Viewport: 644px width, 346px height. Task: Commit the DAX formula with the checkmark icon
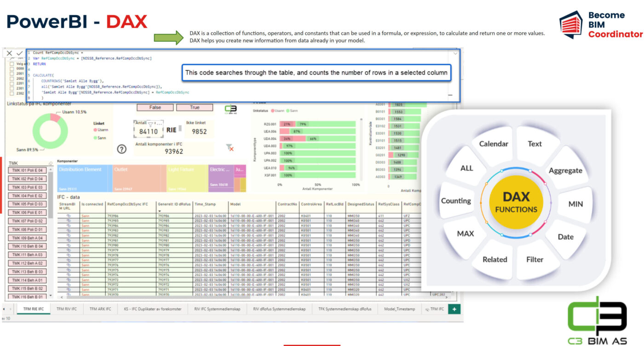pyautogui.click(x=19, y=53)
